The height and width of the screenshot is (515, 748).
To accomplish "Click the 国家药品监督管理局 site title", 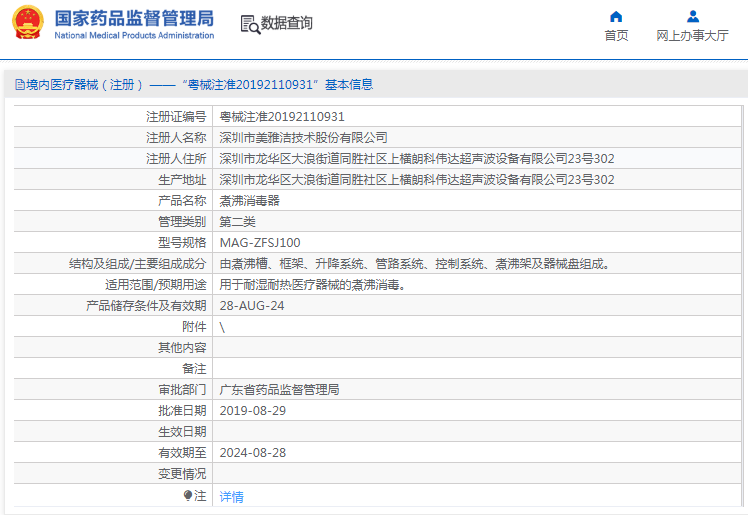I will (x=133, y=18).
